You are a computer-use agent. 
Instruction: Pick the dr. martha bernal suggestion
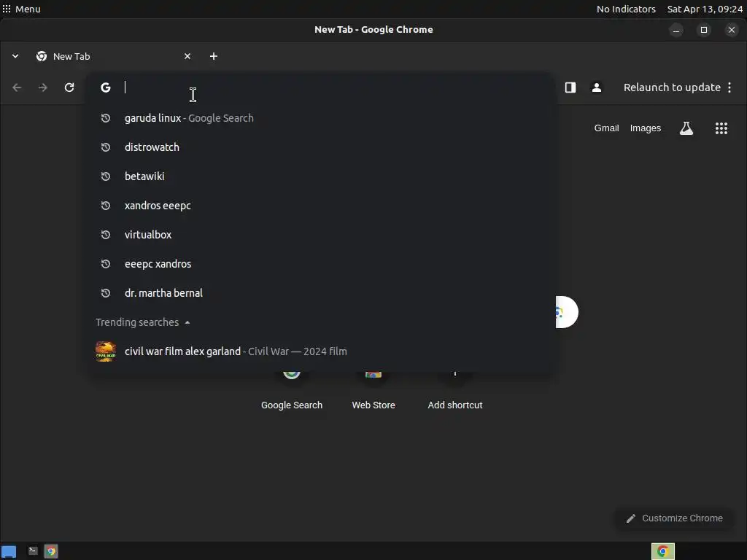click(x=320, y=293)
